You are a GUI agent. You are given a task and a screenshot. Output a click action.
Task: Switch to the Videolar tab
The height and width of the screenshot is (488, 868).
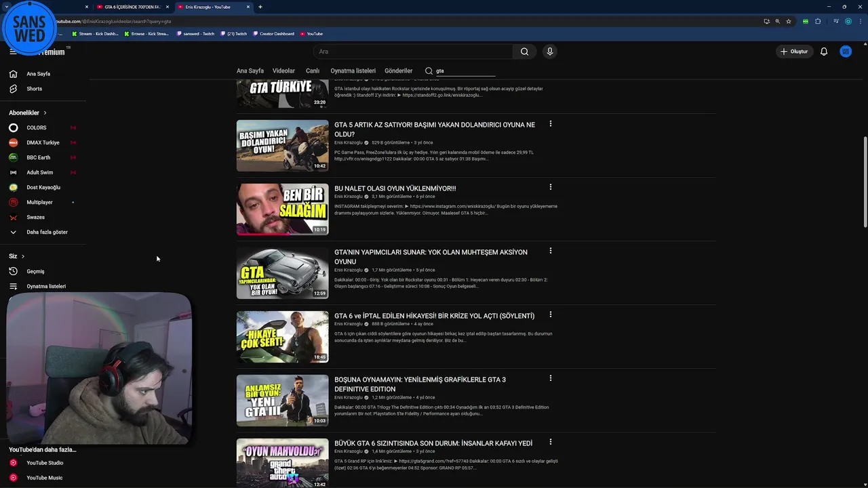tap(283, 70)
